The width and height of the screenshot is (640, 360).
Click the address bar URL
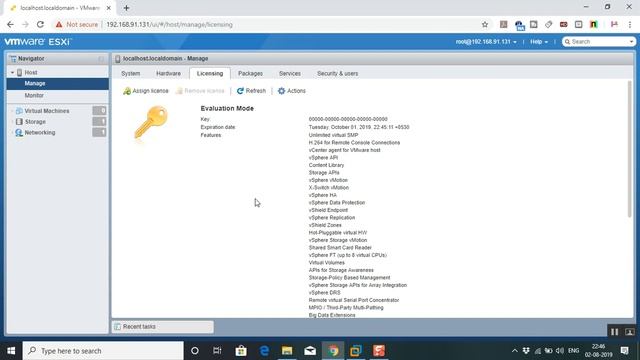(x=169, y=24)
